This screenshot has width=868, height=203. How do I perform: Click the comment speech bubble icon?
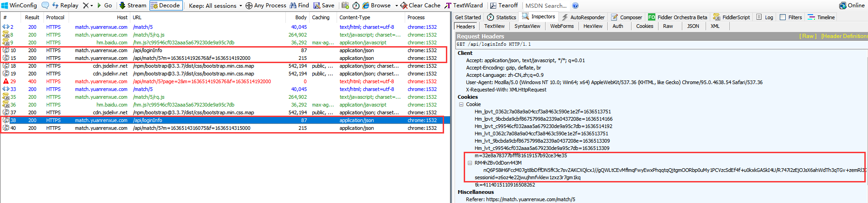[45, 5]
